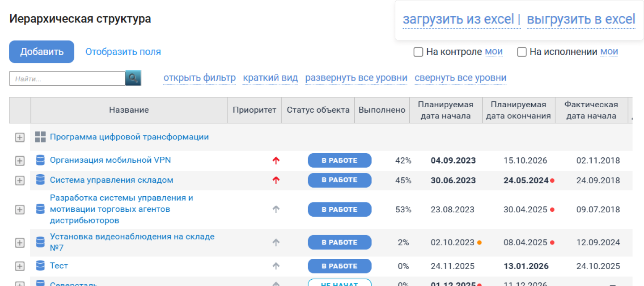
Task: Click the search magnifier icon button
Action: (133, 78)
